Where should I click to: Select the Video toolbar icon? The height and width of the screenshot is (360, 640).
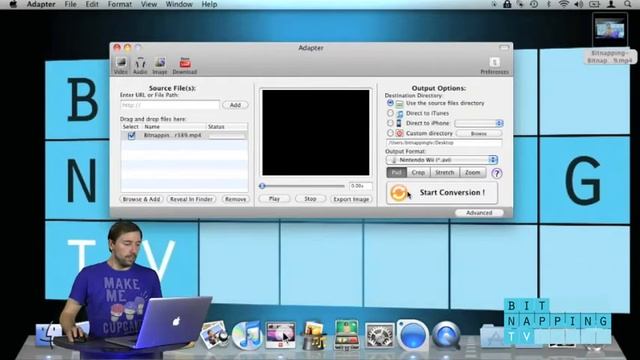click(121, 65)
